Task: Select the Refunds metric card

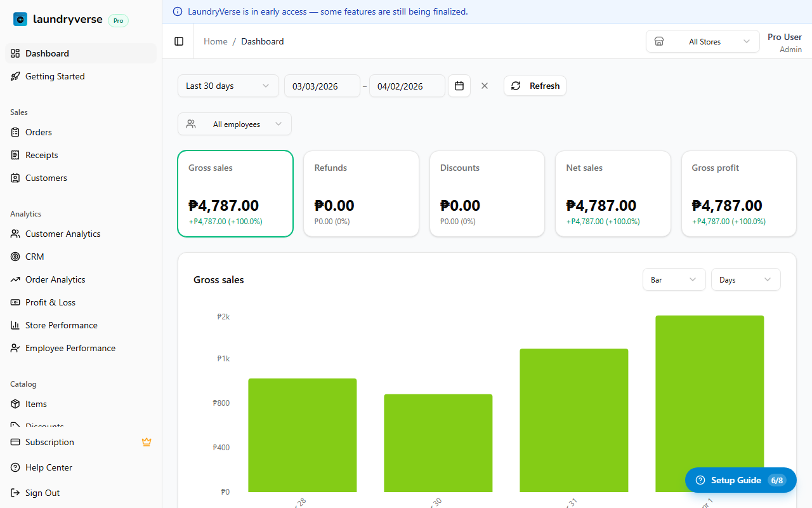Action: 361,194
